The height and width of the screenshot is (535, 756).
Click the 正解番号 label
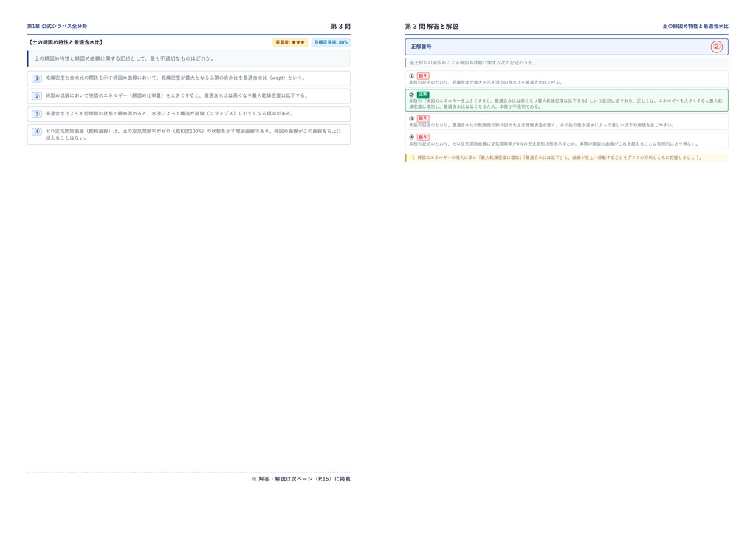coord(422,47)
